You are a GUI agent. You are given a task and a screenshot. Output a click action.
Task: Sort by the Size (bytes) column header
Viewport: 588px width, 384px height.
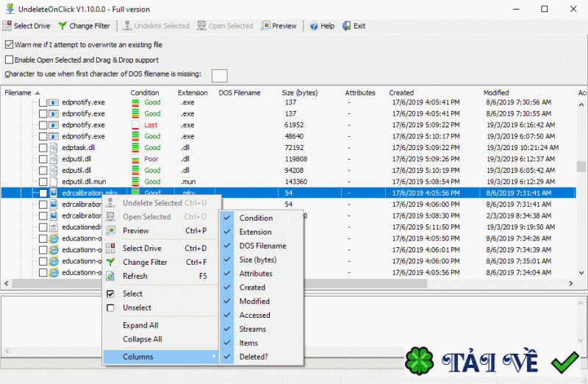click(299, 93)
